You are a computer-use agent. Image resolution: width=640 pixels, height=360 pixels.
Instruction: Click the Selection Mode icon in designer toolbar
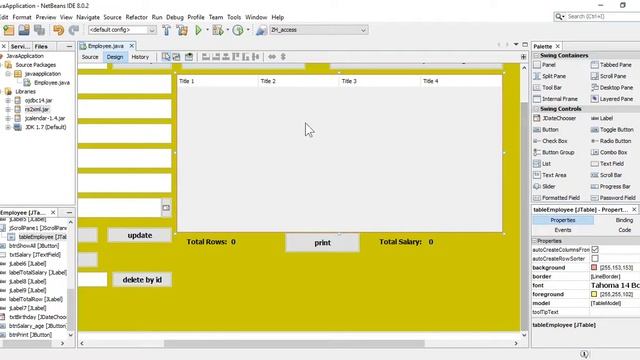[166, 57]
